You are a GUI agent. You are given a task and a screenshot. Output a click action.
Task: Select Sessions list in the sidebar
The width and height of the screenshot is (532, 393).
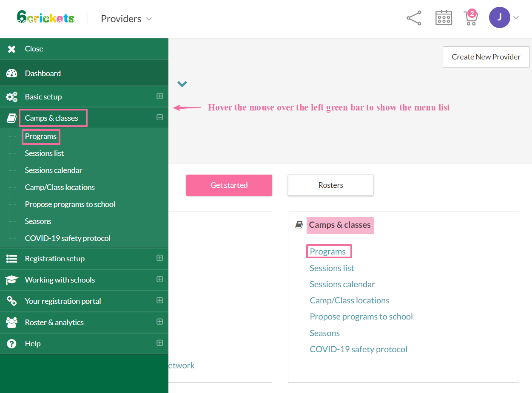click(x=44, y=153)
